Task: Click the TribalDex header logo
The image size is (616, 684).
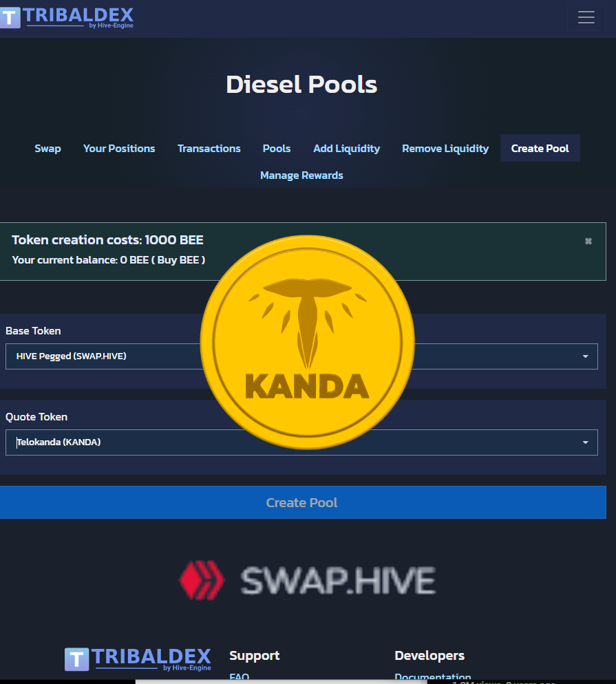Action: (x=67, y=17)
